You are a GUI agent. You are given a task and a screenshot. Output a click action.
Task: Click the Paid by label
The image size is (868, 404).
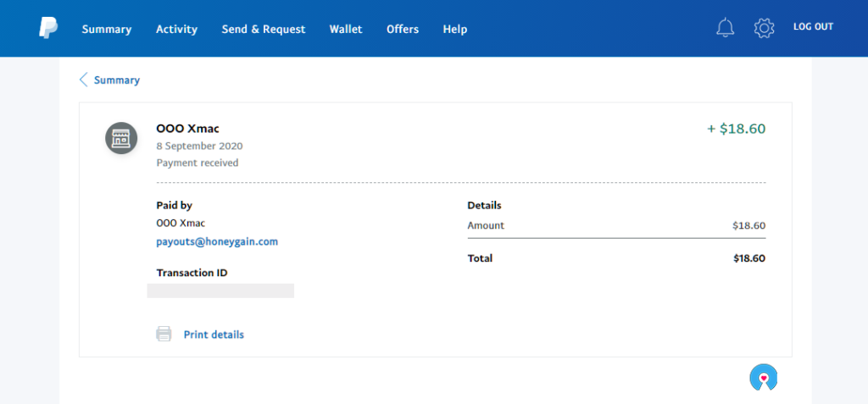click(x=175, y=205)
